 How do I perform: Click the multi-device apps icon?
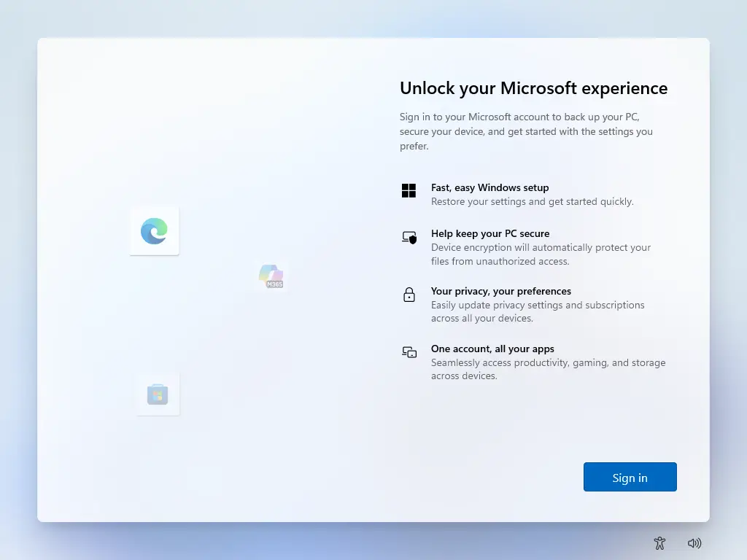click(x=409, y=352)
